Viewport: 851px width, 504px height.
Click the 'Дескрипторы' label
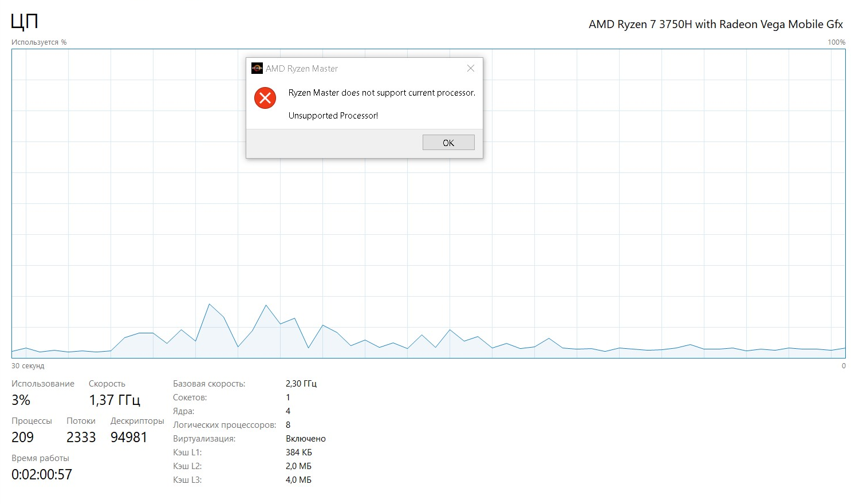(137, 421)
